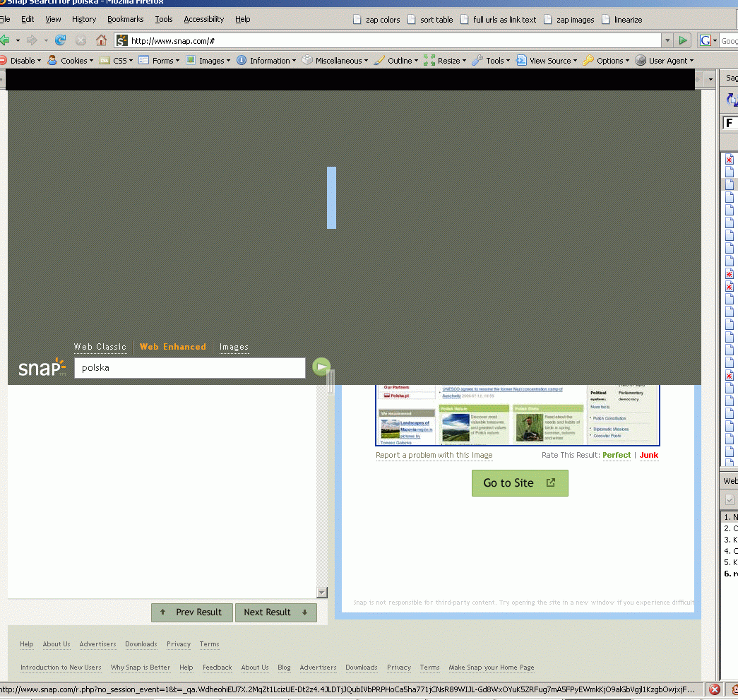The image size is (738, 700).
Task: Click full urls as link text bookmarklet
Action: click(499, 20)
